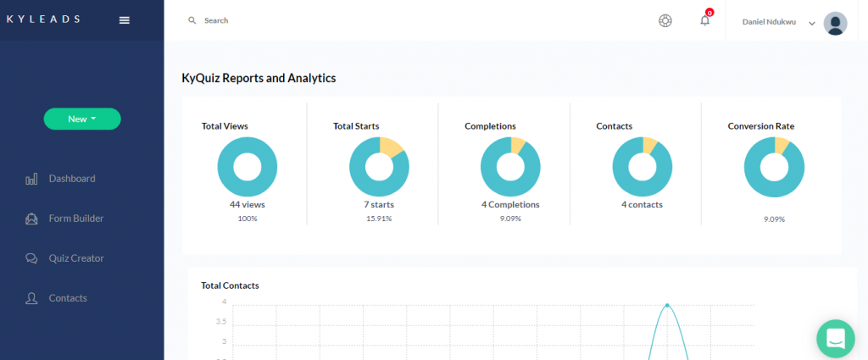
Task: Open the notifications bell icon
Action: [x=704, y=20]
